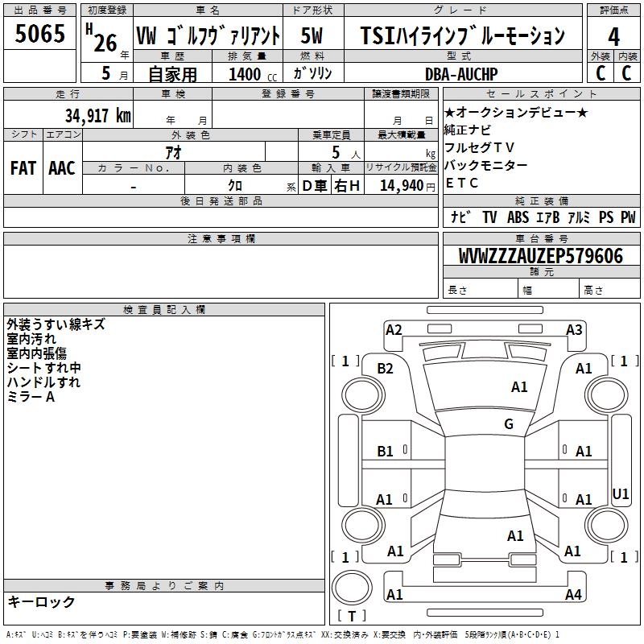The image size is (644, 644).
Task: Select the 1400 cc displacement field
Action: coord(250,74)
